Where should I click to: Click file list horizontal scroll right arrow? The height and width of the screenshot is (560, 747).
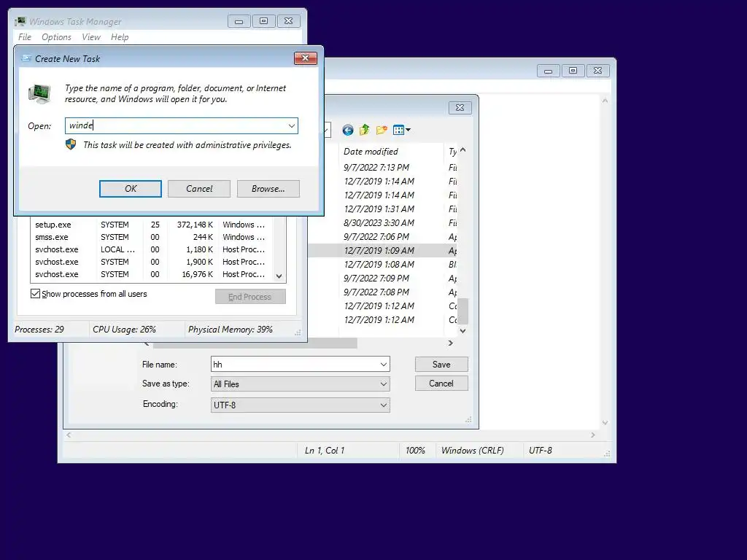tap(450, 343)
